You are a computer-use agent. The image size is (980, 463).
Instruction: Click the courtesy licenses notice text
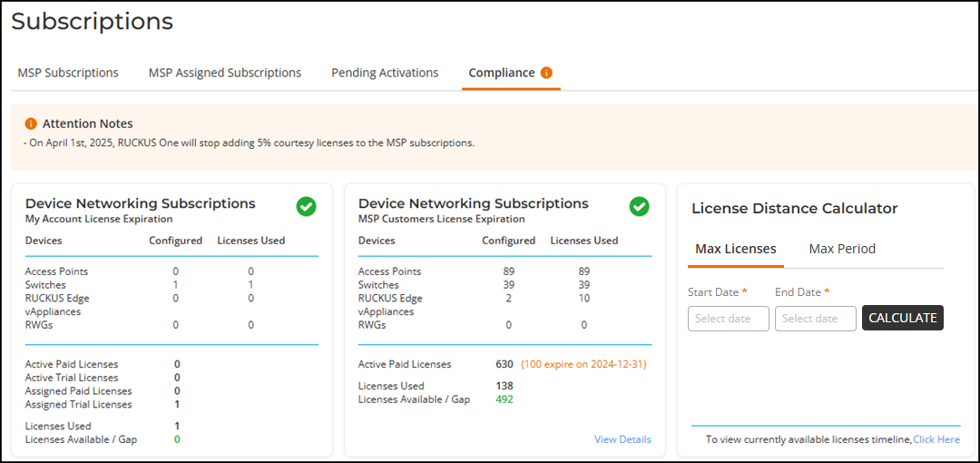(x=249, y=143)
